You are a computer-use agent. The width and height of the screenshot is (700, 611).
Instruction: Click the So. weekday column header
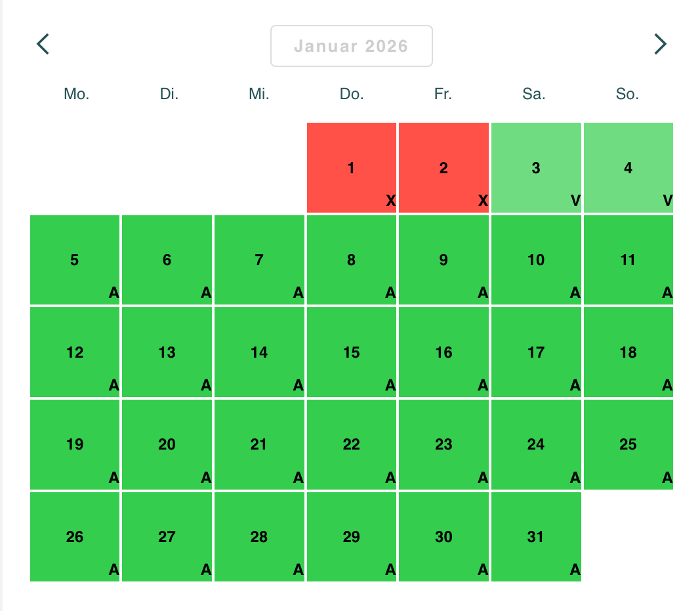pyautogui.click(x=627, y=95)
